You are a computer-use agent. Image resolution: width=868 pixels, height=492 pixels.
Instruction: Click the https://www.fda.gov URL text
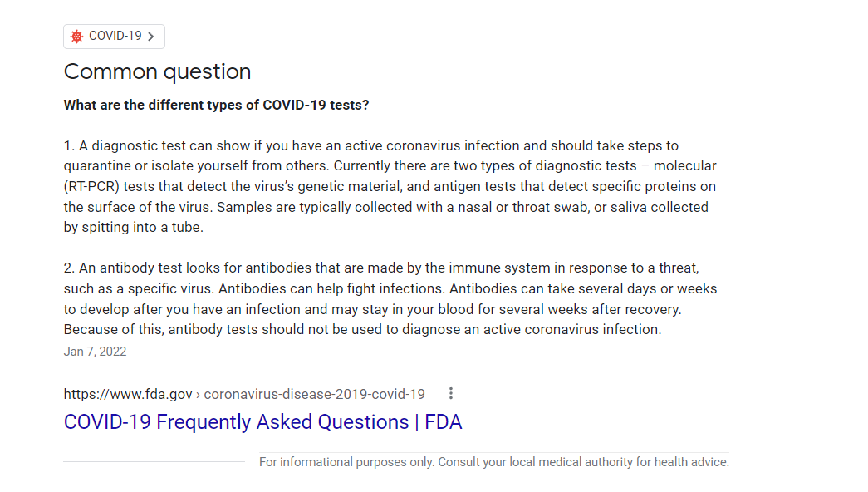point(128,394)
